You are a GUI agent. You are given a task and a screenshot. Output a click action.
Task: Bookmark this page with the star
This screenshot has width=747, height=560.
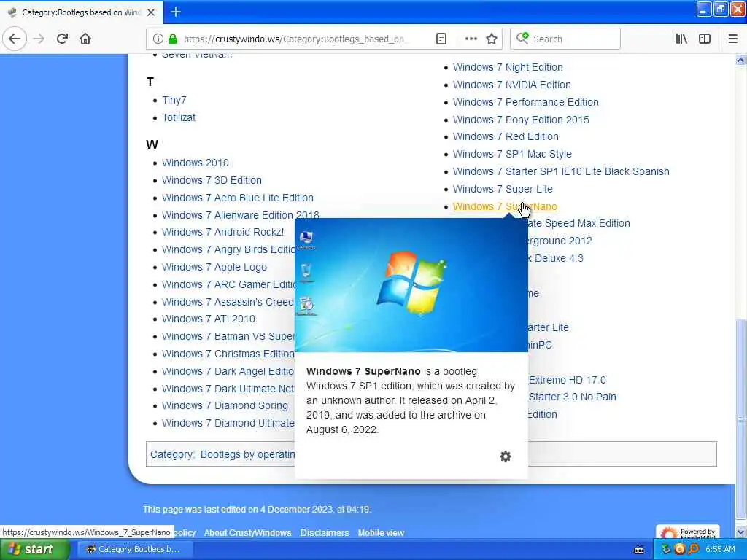[492, 39]
